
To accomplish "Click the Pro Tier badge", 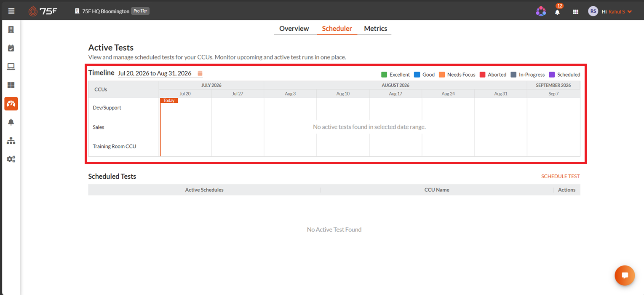I will (x=140, y=11).
